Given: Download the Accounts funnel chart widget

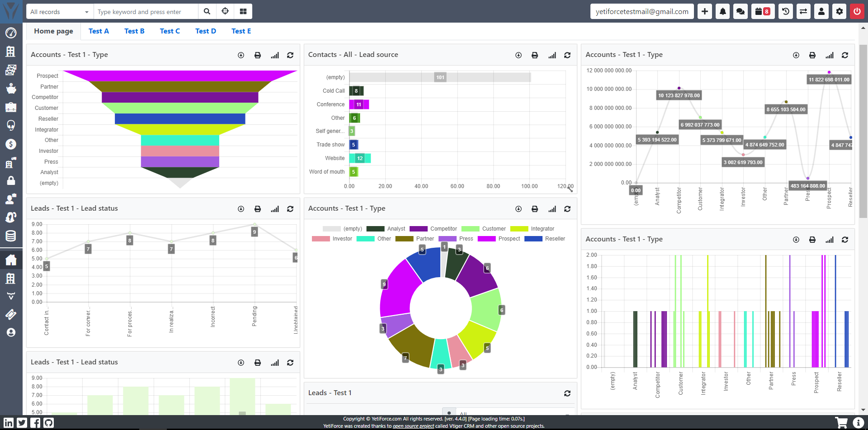Looking at the screenshot, I should tap(241, 55).
